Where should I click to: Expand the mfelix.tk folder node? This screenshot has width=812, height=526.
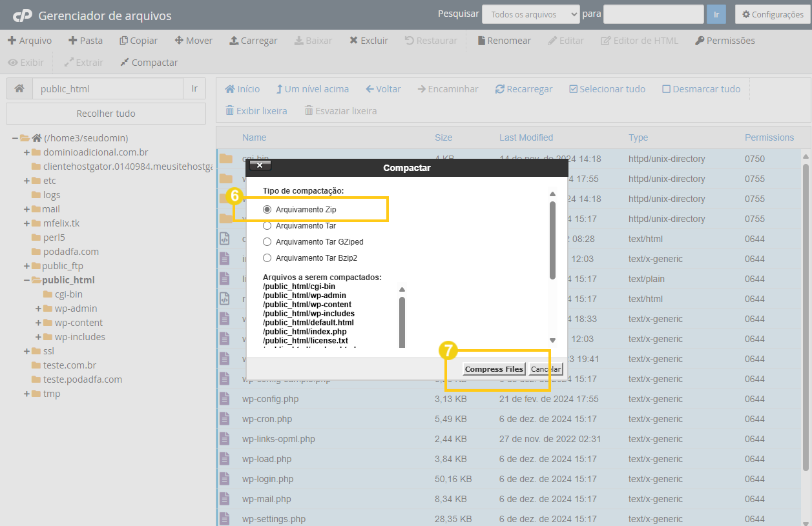click(26, 223)
